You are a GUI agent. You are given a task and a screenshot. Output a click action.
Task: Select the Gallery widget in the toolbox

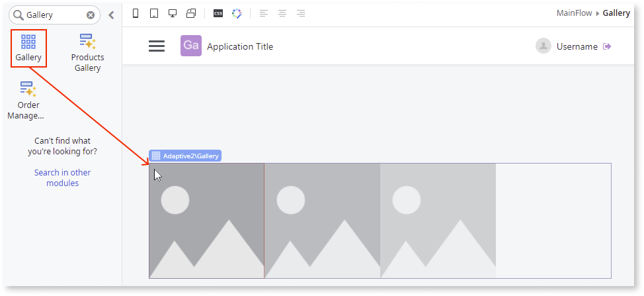(x=28, y=48)
